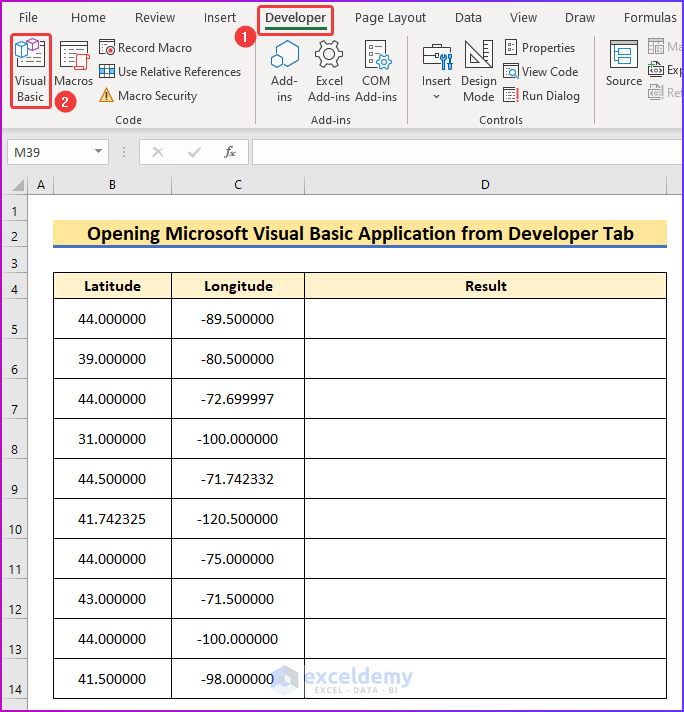Open the Macros dialog

pyautogui.click(x=73, y=64)
